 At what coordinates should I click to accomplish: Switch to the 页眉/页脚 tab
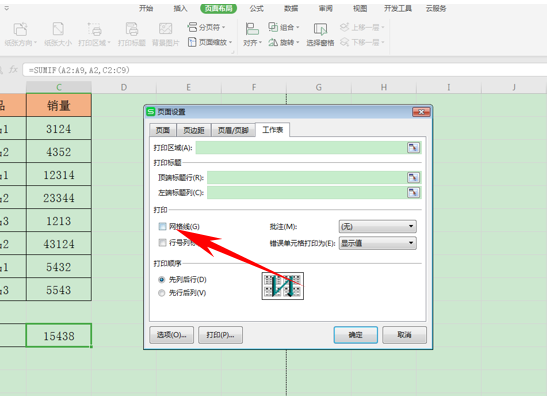[x=233, y=130]
